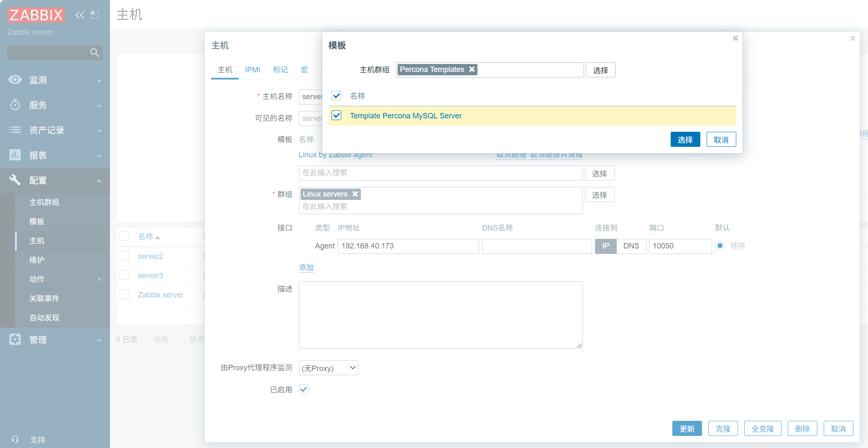Click 选择 next to template search field

600,173
